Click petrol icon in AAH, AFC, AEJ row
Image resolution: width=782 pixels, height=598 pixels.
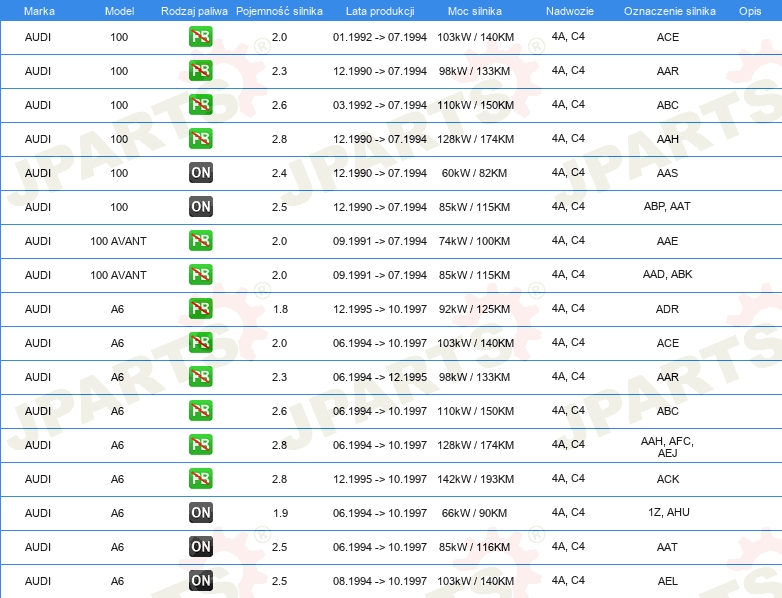[x=201, y=444]
